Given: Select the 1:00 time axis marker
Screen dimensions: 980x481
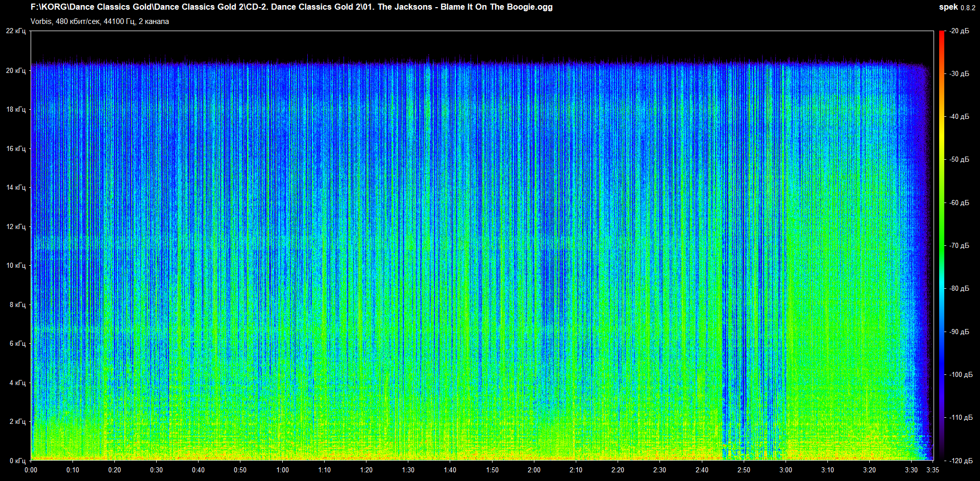Looking at the screenshot, I should [282, 470].
